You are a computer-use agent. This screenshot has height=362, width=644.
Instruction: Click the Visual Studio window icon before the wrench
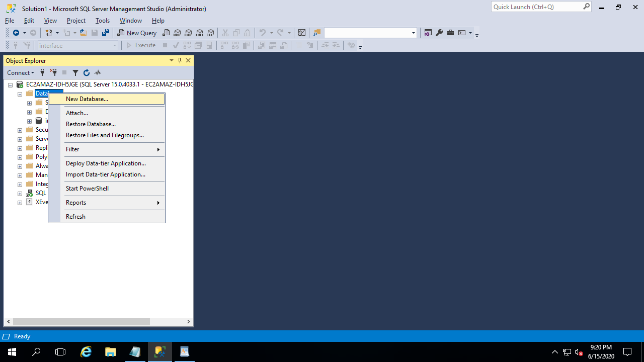(428, 33)
